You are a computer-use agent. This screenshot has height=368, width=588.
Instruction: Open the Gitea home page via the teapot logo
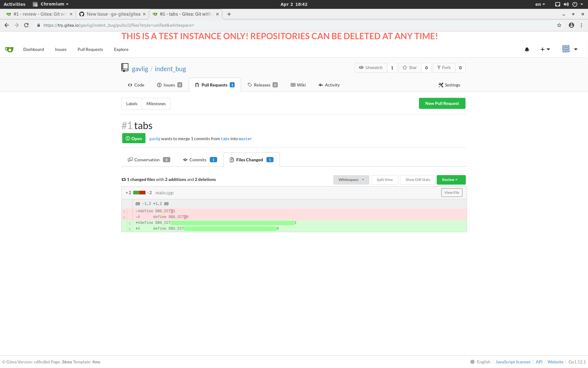[x=9, y=49]
